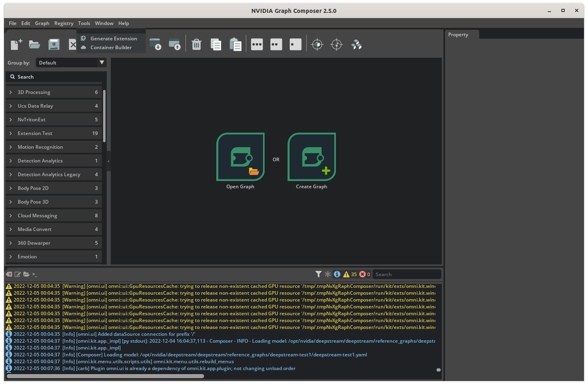Image resolution: width=588 pixels, height=385 pixels.
Task: Expand the 360 Dewarper category
Action: point(54,243)
